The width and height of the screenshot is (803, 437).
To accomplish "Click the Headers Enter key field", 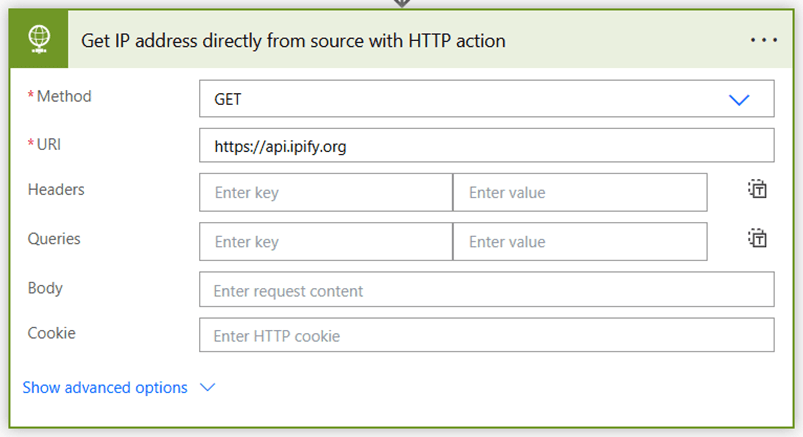I will pyautogui.click(x=325, y=193).
